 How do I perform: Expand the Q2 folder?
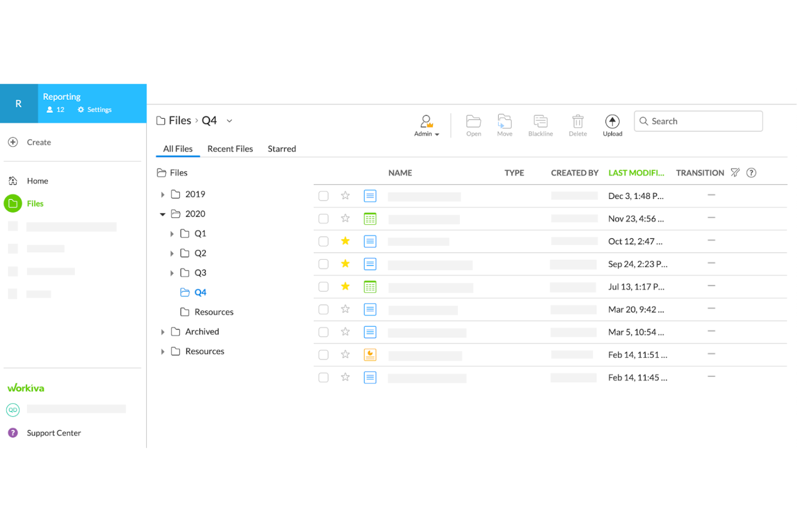171,253
